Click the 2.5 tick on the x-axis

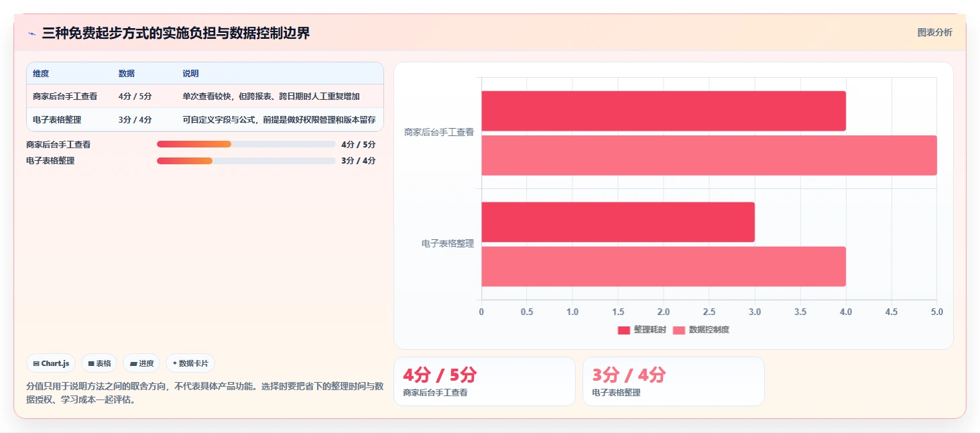click(709, 312)
